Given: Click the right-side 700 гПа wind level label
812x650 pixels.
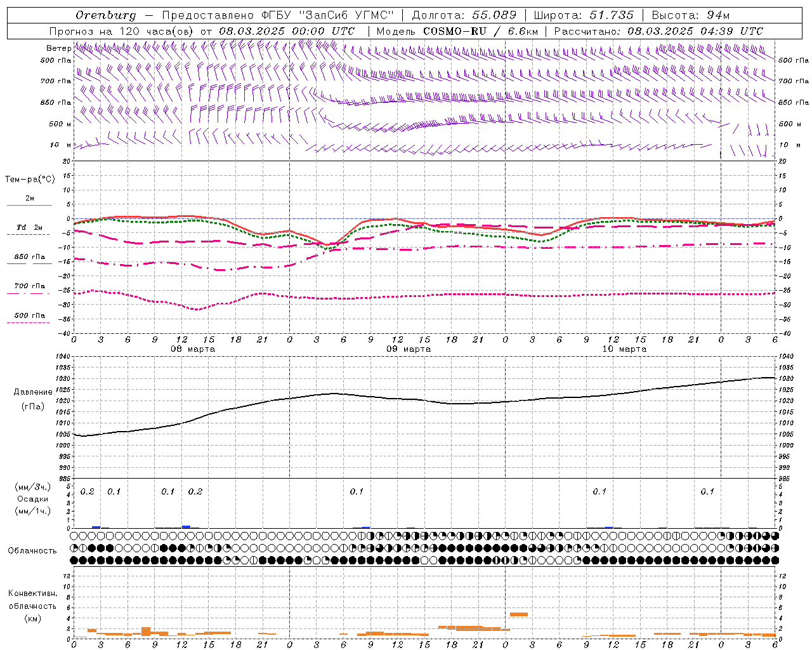Looking at the screenshot, I should tap(794, 81).
